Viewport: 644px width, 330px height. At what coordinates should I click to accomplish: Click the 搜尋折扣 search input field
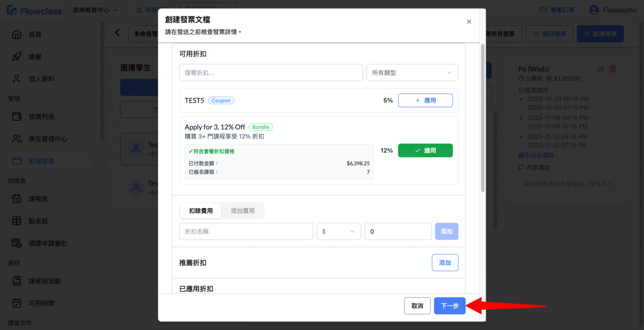pyautogui.click(x=271, y=73)
